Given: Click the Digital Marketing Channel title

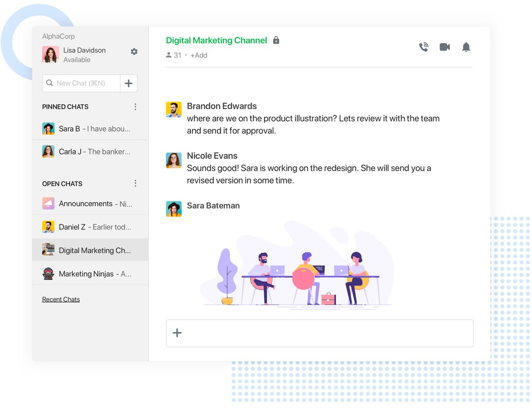Looking at the screenshot, I should tap(216, 40).
